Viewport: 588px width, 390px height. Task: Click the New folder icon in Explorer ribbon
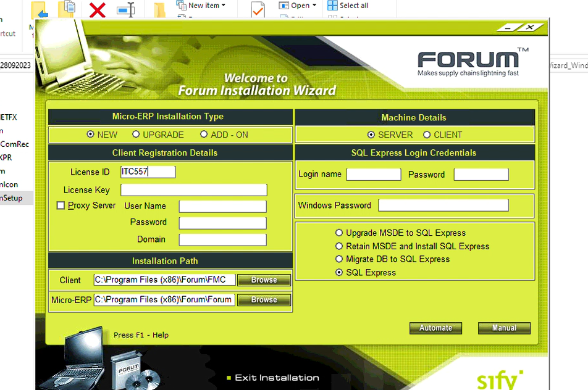(160, 10)
